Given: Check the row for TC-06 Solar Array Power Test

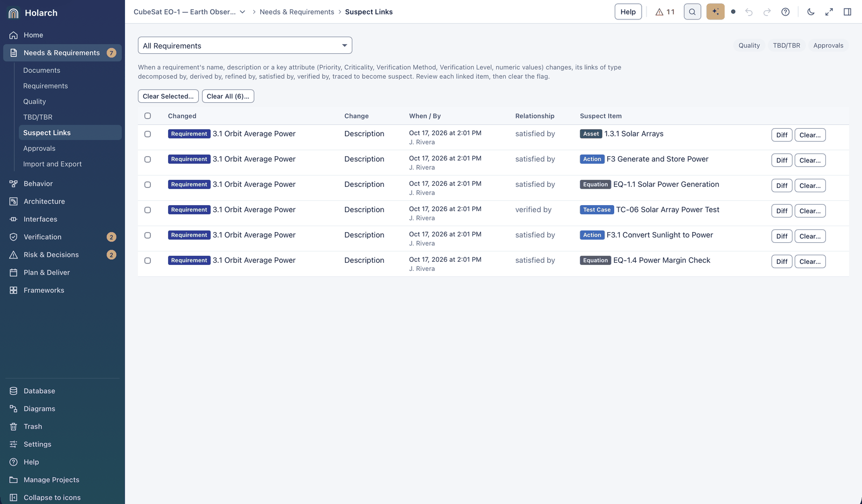Looking at the screenshot, I should click(148, 210).
